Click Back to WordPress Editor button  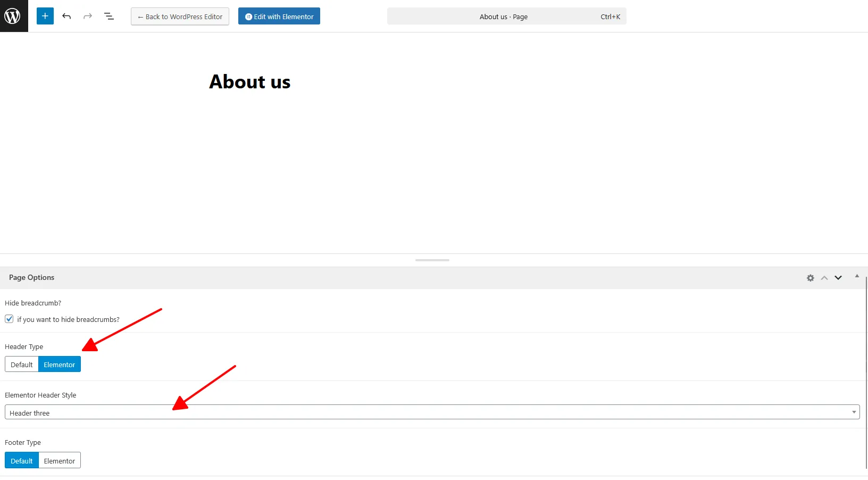[180, 16]
